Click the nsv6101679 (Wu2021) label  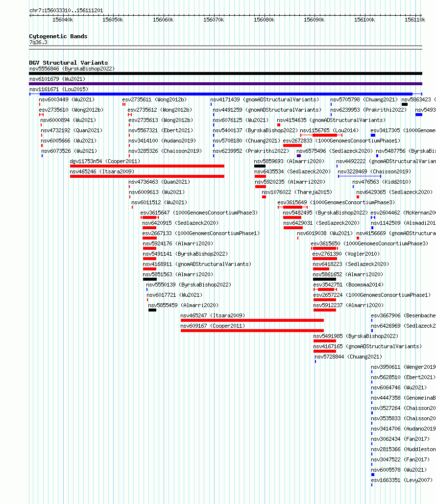click(57, 79)
